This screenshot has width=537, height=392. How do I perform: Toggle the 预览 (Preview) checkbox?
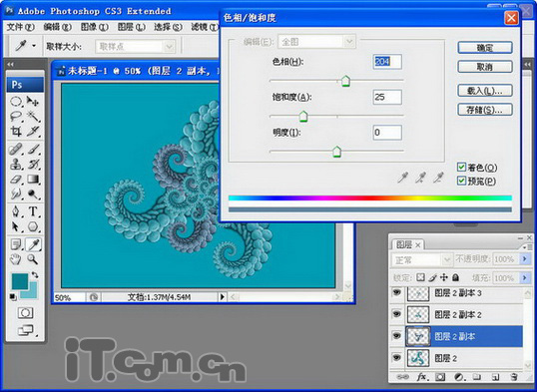pyautogui.click(x=462, y=181)
